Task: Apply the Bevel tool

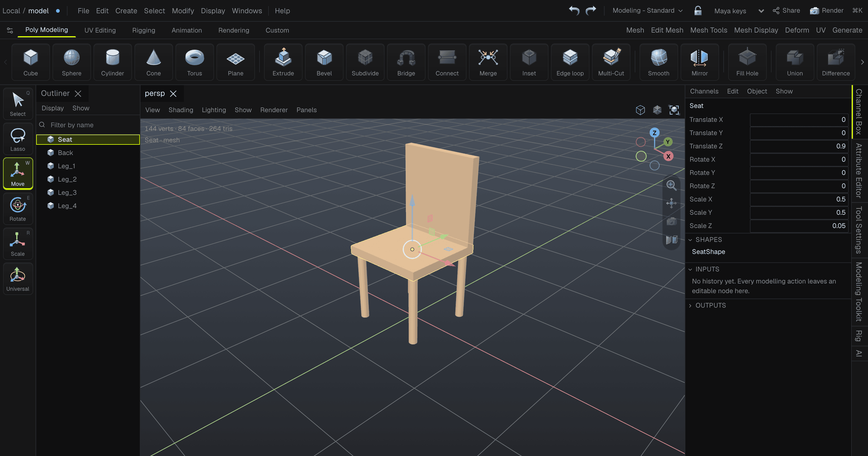Action: point(324,62)
